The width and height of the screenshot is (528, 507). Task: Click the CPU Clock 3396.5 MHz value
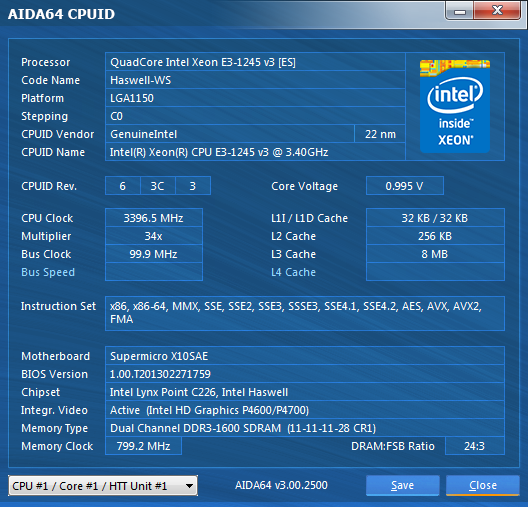[x=154, y=218]
